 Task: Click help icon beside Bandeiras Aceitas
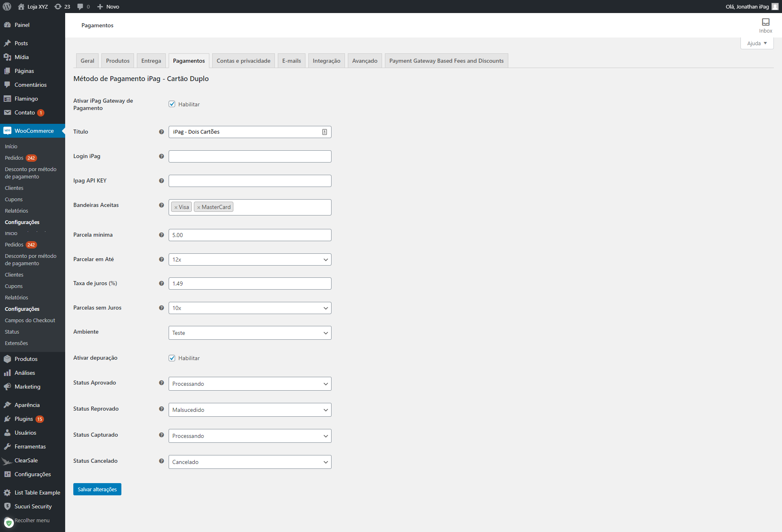coord(161,205)
